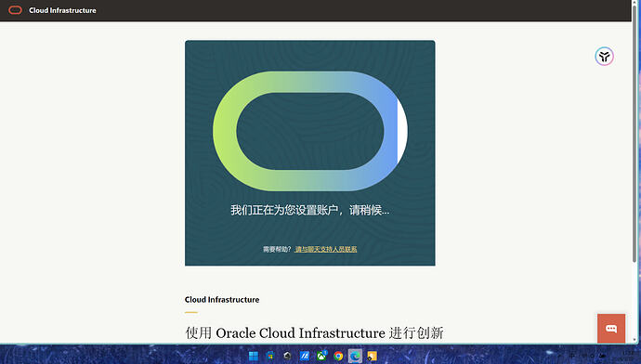641x364 pixels.
Task: Click the Oracle Cloud Infrastructure innovation headline
Action: coord(314,333)
